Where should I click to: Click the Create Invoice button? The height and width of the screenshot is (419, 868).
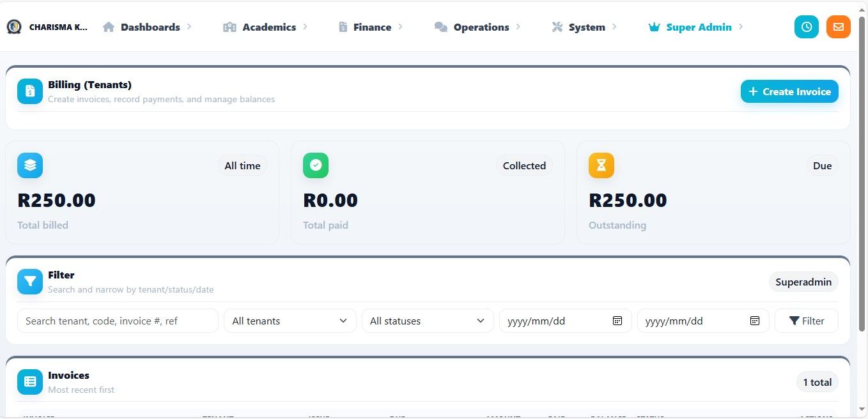pyautogui.click(x=789, y=91)
